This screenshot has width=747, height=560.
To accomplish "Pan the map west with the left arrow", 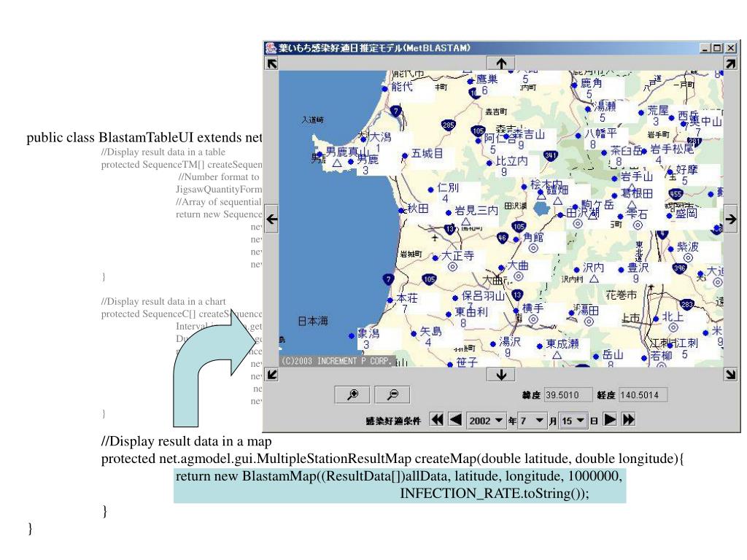I will [x=271, y=219].
